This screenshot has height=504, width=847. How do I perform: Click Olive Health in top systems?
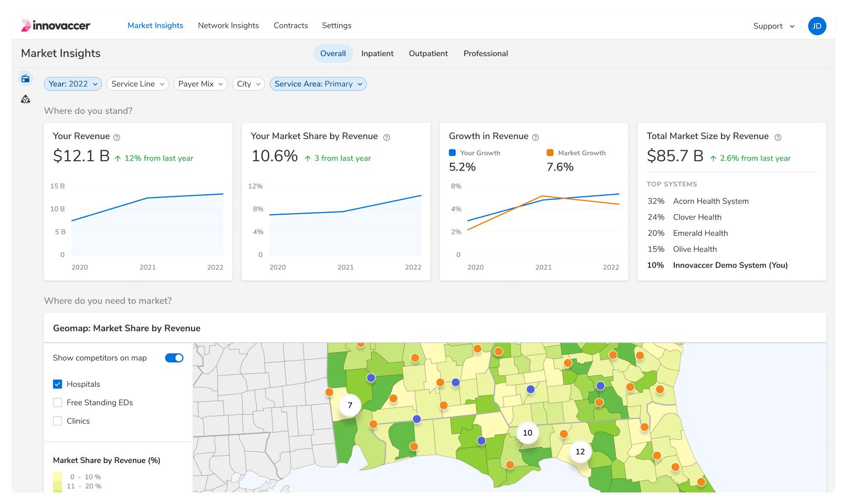[695, 249]
